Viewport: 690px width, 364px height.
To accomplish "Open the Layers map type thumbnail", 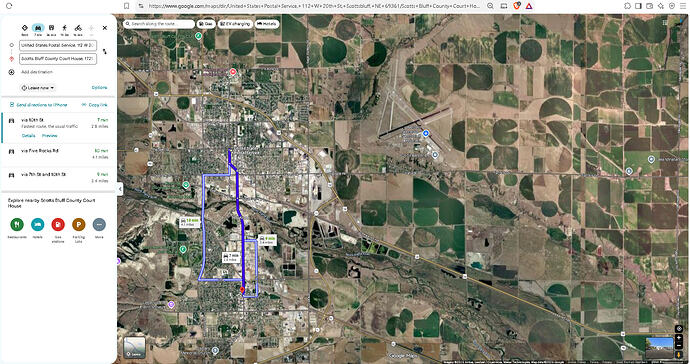I will (x=135, y=347).
